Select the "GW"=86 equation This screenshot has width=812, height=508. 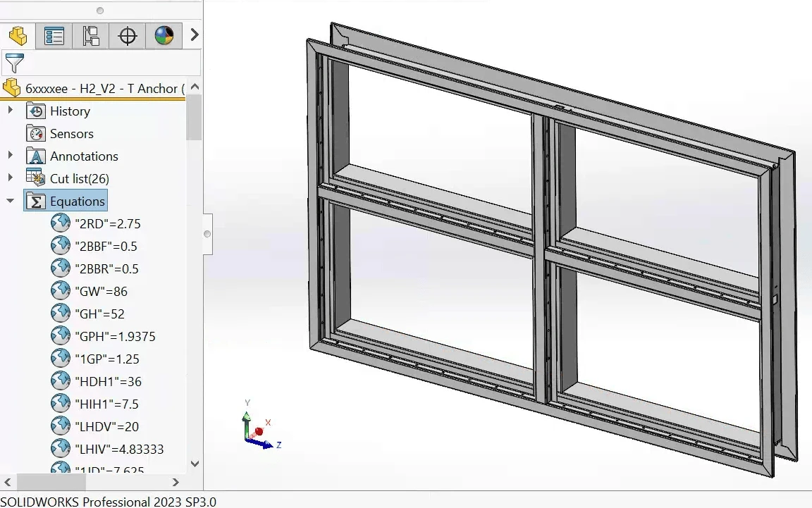[101, 291]
